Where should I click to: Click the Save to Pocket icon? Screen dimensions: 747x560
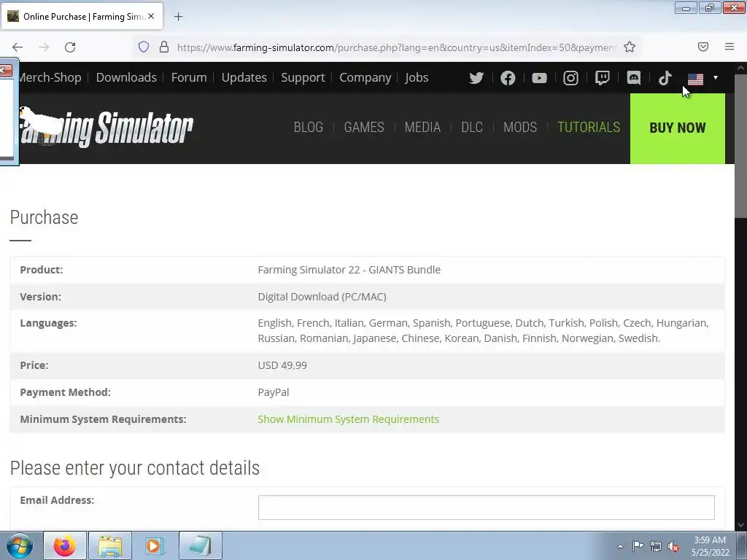(703, 47)
